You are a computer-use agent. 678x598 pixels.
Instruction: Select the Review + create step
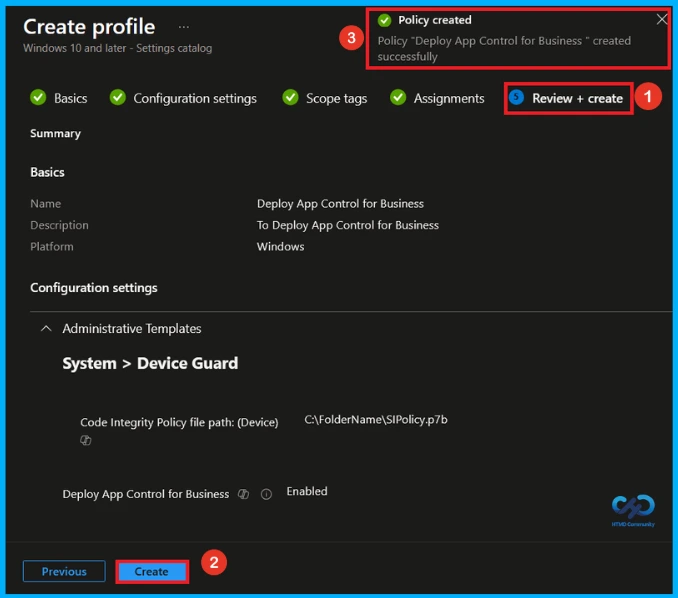click(566, 98)
